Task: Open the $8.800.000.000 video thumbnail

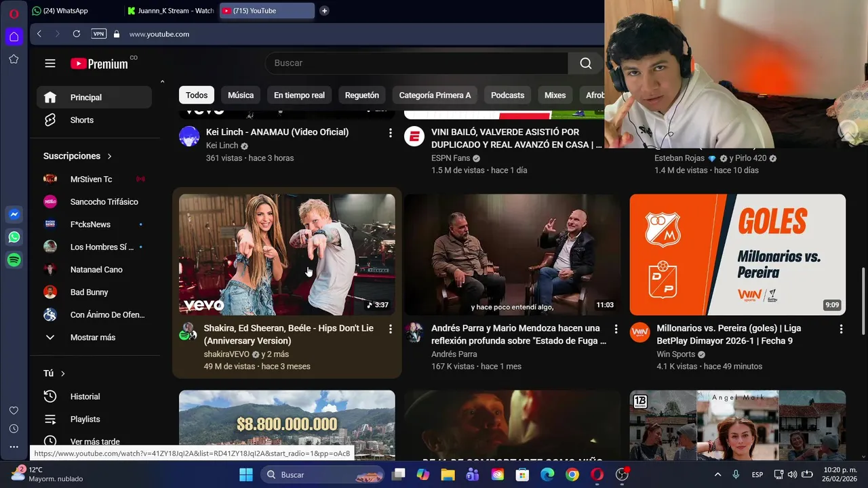Action: pyautogui.click(x=287, y=425)
